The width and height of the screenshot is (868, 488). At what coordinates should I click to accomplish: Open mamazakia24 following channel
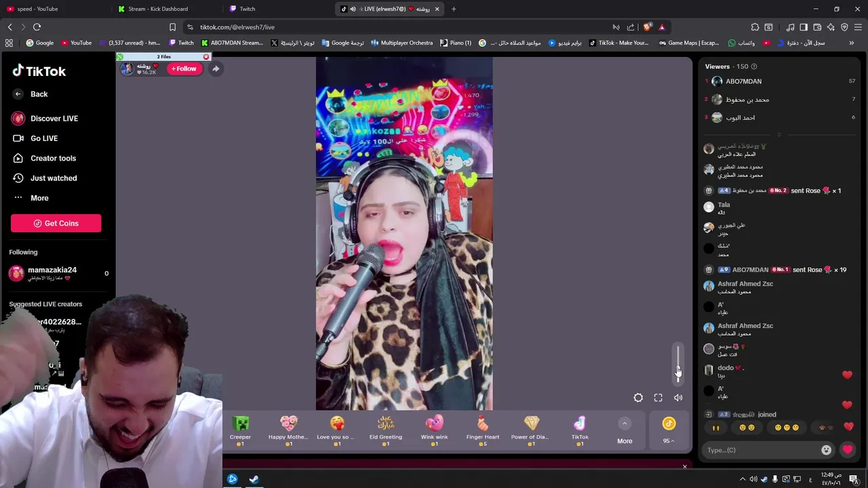pos(58,273)
